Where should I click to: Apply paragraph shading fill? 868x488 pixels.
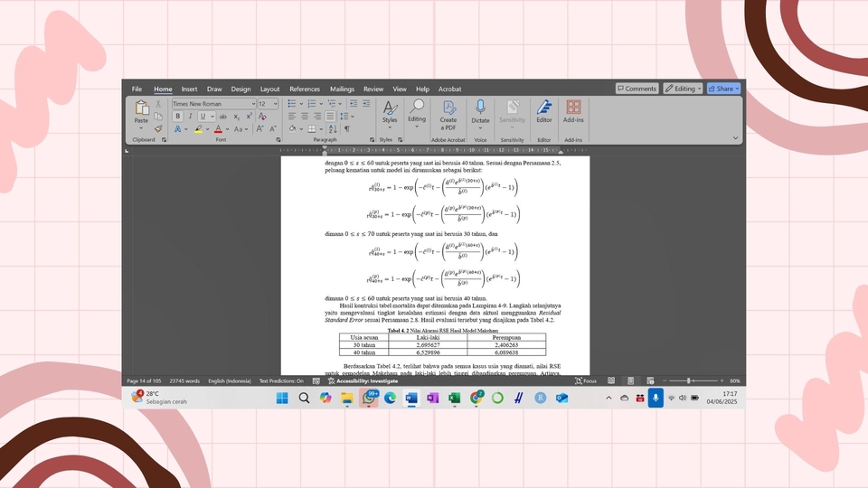(292, 129)
